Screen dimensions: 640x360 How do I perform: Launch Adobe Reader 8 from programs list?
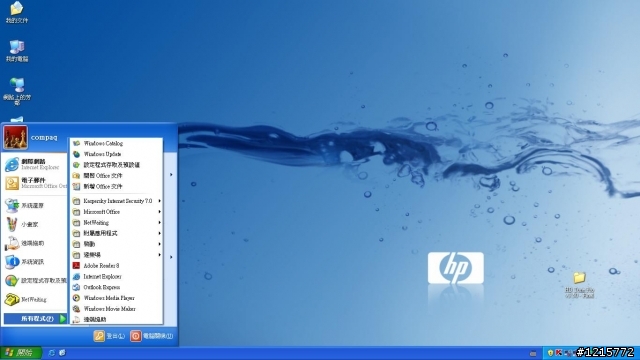click(116, 265)
